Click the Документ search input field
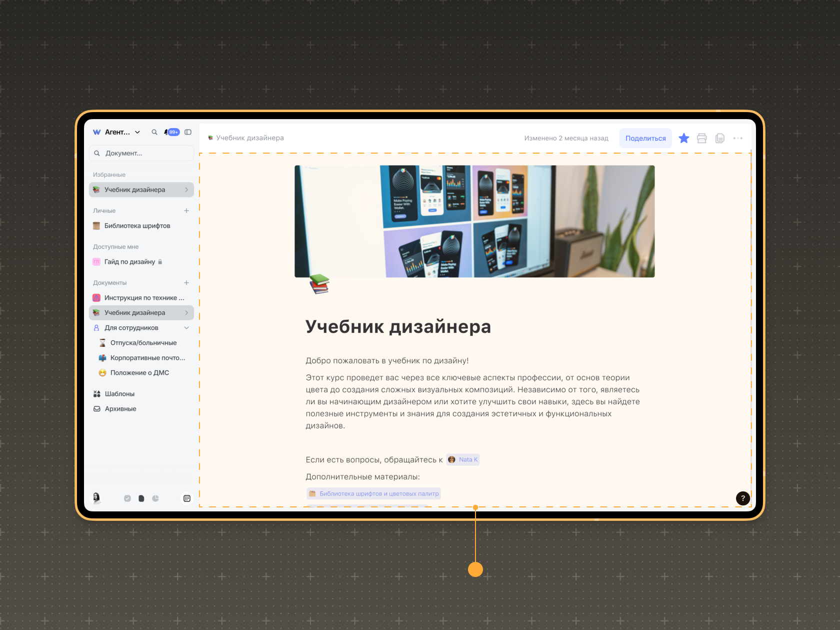Viewport: 840px width, 630px height. point(141,153)
